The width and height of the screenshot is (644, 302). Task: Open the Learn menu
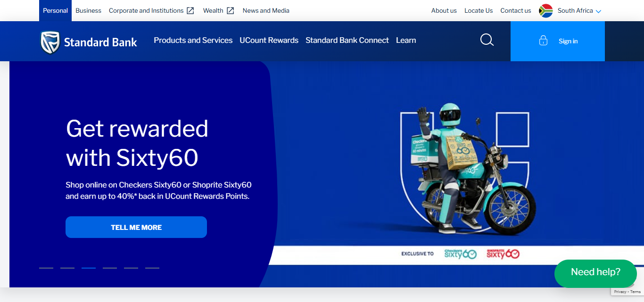(406, 41)
